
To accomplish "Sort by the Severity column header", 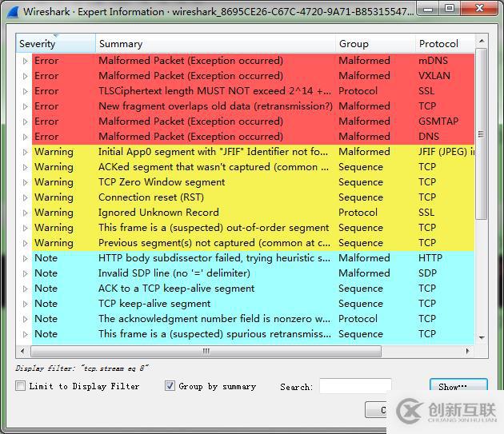I will 56,43.
